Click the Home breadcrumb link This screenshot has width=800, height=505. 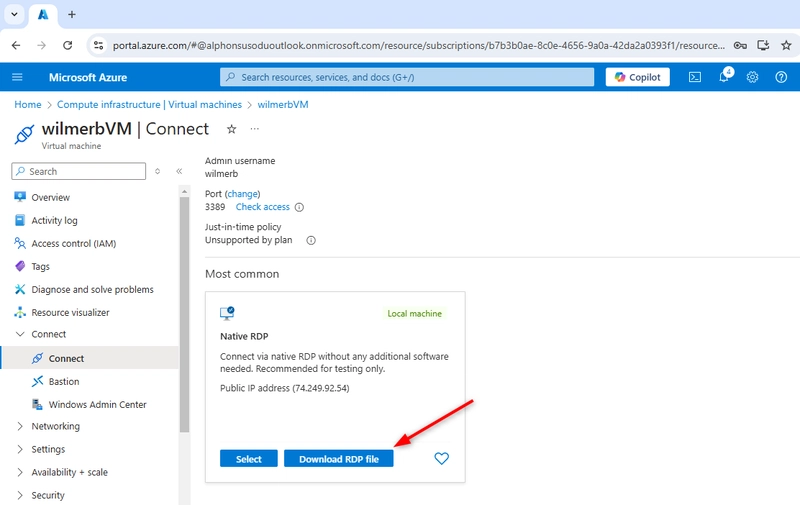pyautogui.click(x=28, y=104)
